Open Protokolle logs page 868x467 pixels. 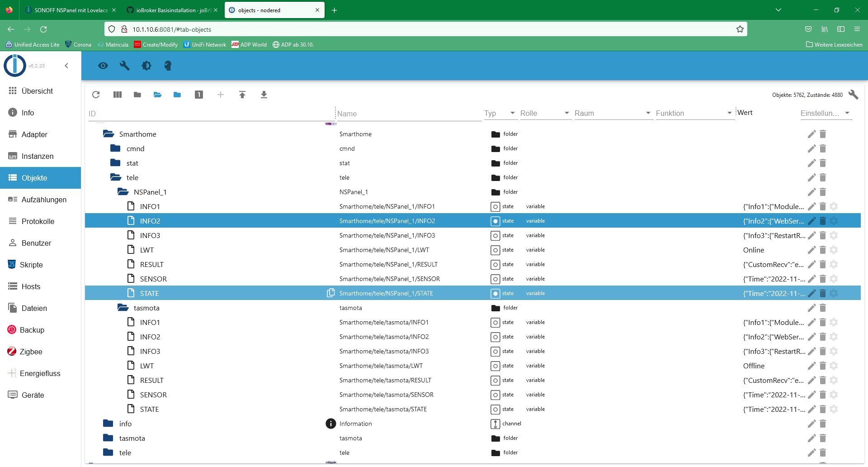[x=41, y=221]
